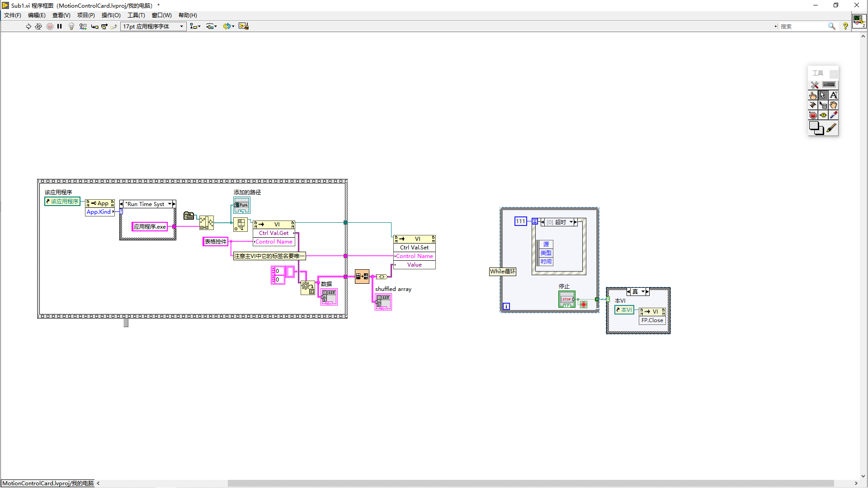Select the Operate Value hand tool
This screenshot has width=868, height=488.
point(813,95)
